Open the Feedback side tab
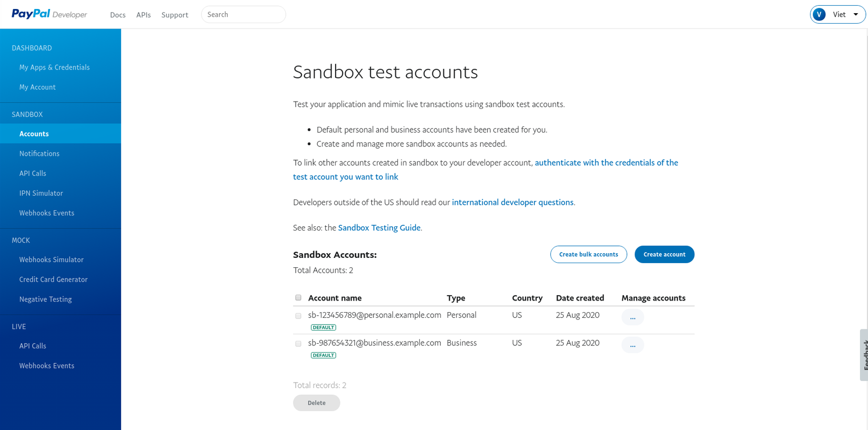The image size is (868, 430). 864,354
